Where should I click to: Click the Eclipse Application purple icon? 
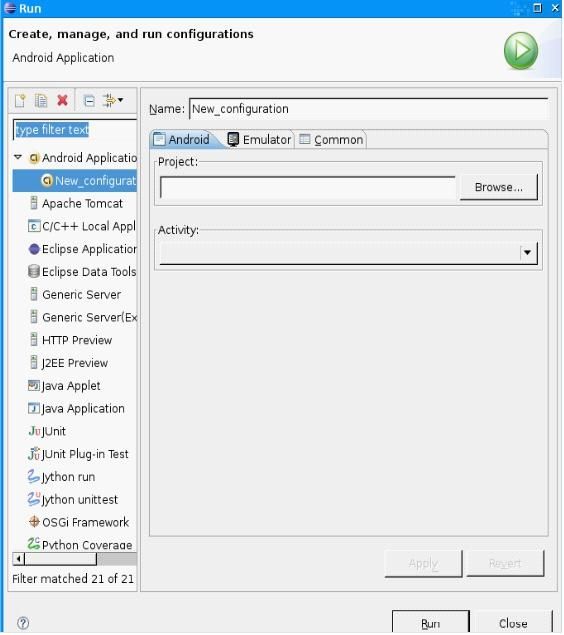pos(34,249)
